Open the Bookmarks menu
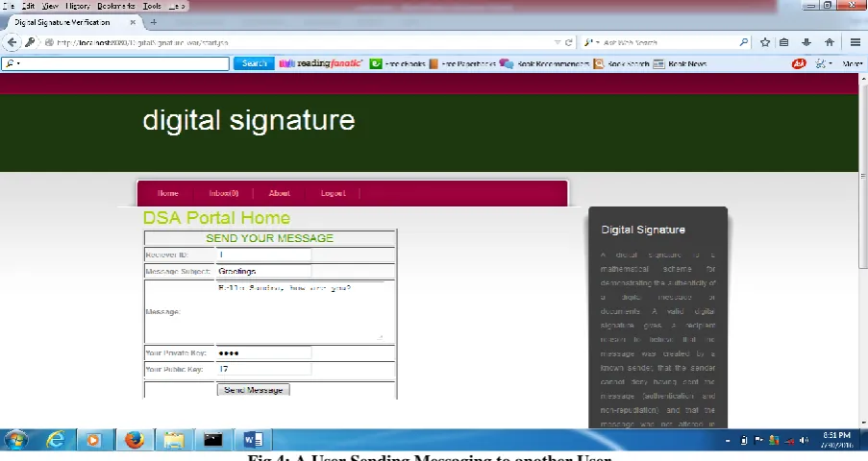Viewport: 868px width, 461px height. point(116,6)
